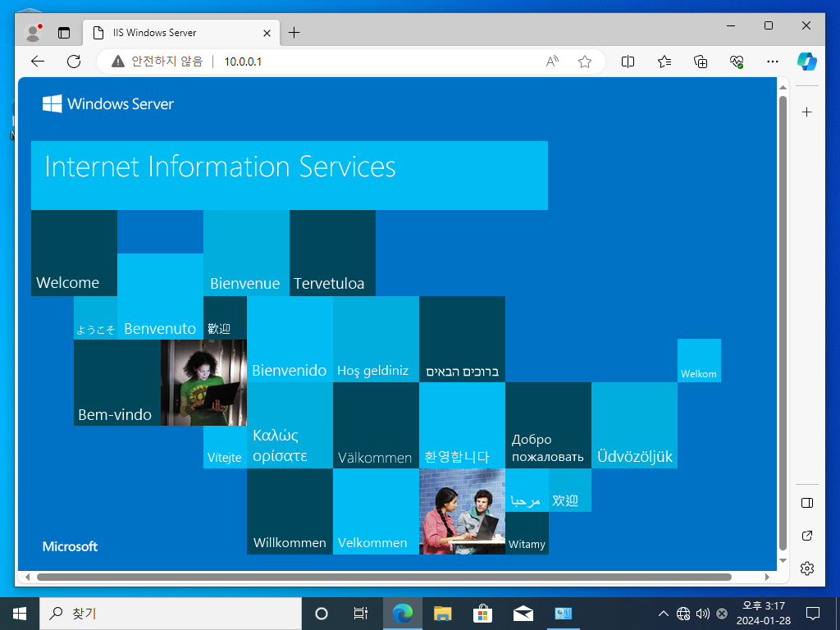Click the vertical scrollbar thumb
The height and width of the screenshot is (630, 840).
(x=783, y=323)
